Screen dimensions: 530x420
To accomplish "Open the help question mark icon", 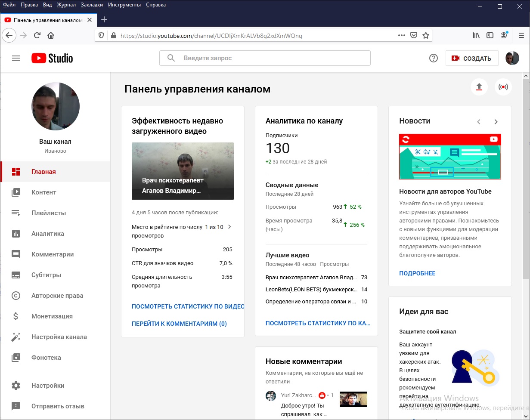I will (434, 58).
